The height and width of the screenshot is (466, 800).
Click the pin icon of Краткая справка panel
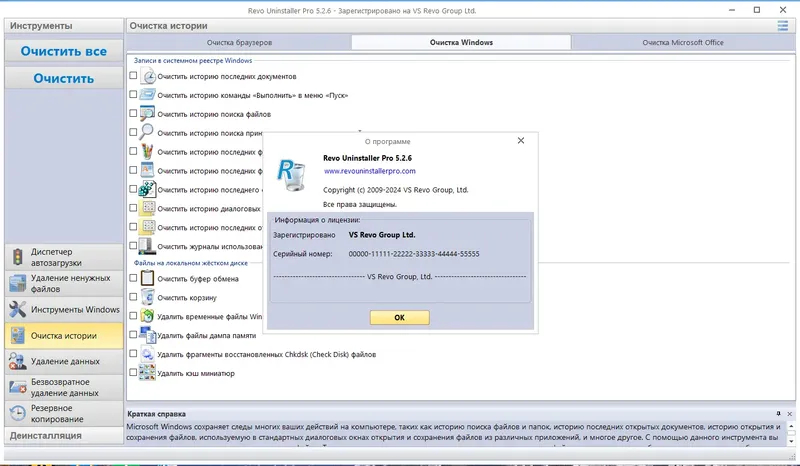tap(779, 413)
